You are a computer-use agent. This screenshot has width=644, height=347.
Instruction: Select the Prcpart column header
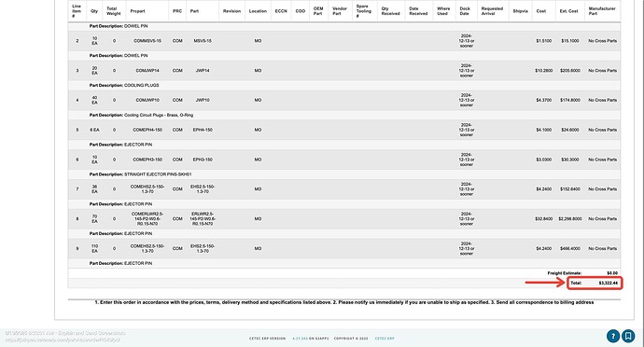tap(137, 11)
